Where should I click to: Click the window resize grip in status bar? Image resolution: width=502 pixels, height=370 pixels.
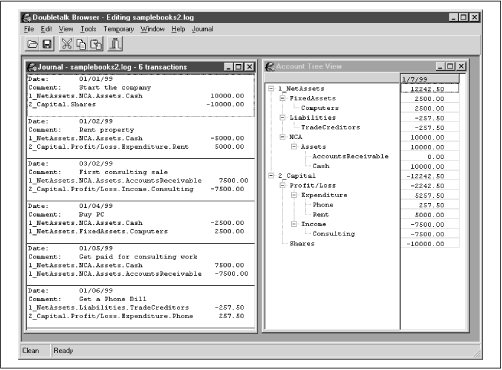[477, 354]
